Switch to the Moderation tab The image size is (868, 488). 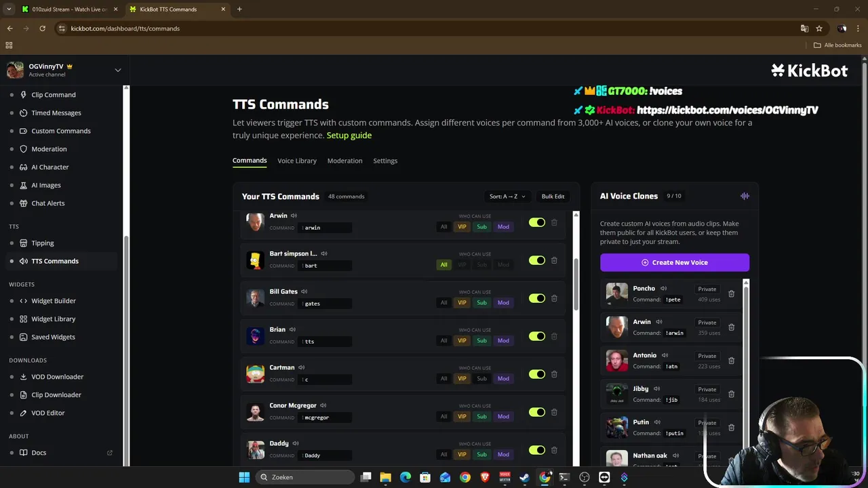[344, 161]
